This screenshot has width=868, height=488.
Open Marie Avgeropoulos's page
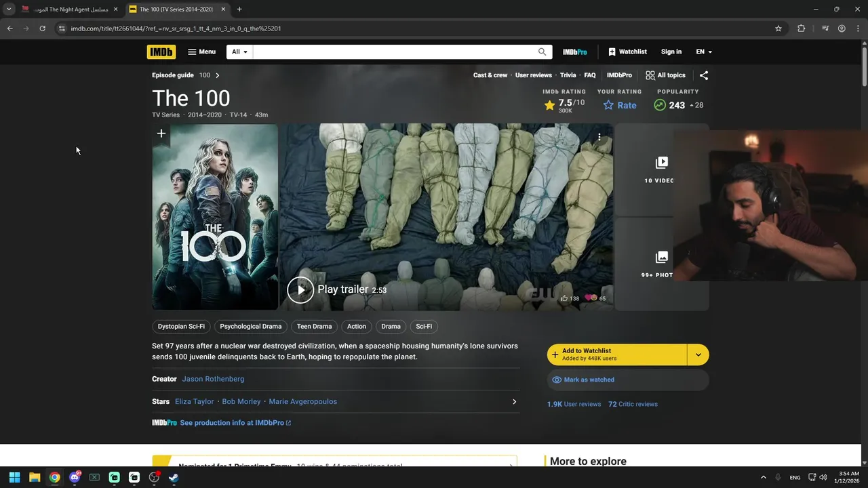303,401
